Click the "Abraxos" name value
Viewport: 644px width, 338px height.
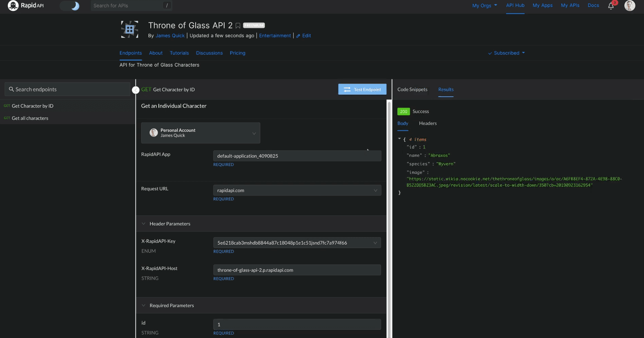[x=439, y=155]
